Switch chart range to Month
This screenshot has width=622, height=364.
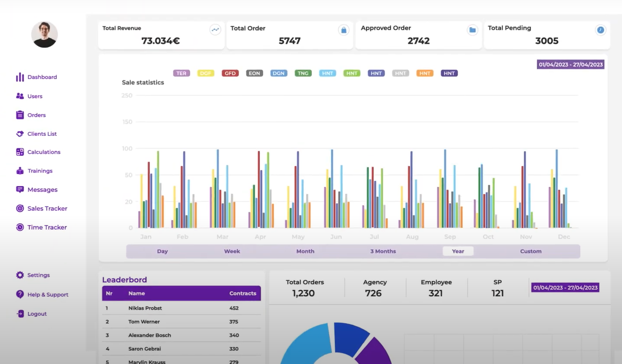[x=305, y=251]
